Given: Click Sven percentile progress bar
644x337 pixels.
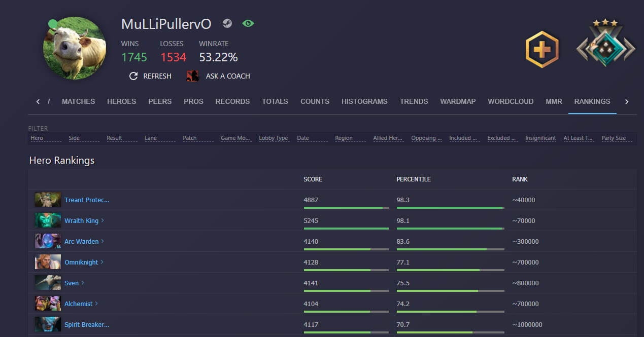Looking at the screenshot, I should [450, 291].
